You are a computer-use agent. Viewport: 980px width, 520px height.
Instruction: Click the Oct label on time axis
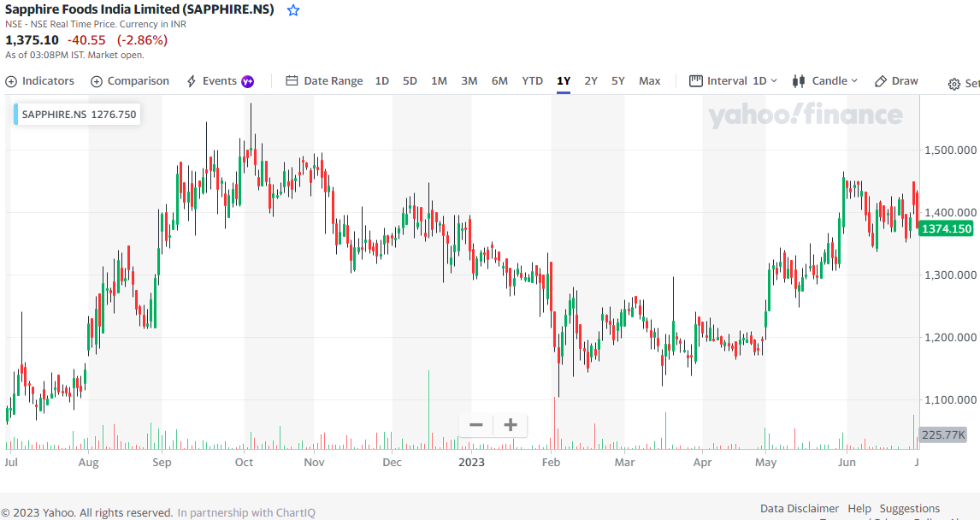coord(244,463)
